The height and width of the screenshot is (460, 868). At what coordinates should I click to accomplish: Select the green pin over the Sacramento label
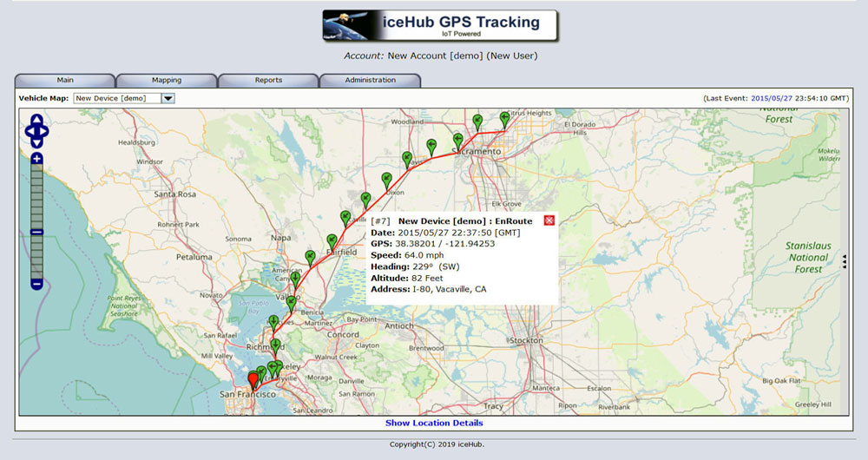(457, 141)
